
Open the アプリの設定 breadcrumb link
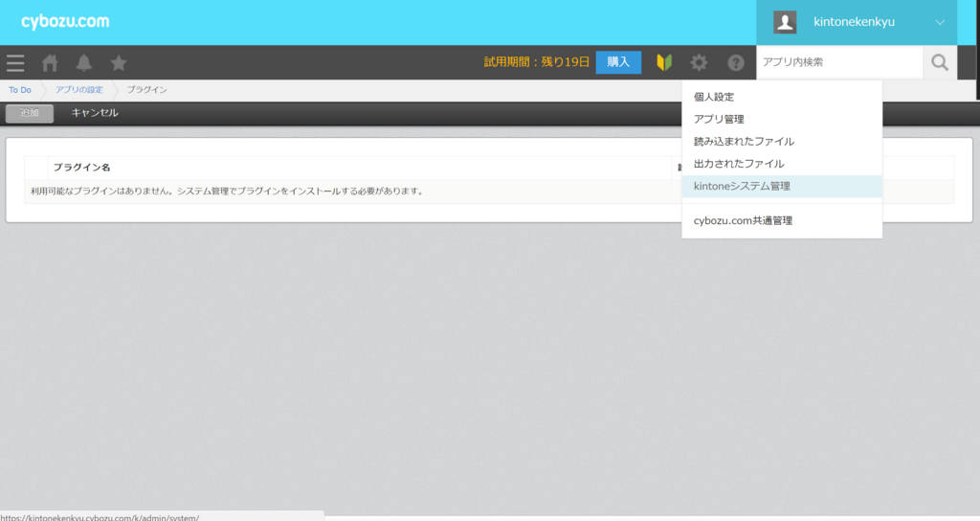pos(78,90)
